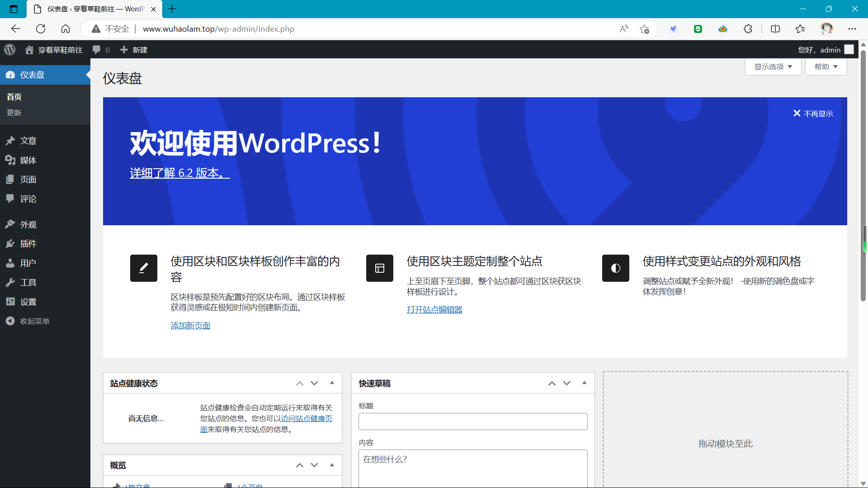868x488 pixels.
Task: Add this page to favorites
Action: tap(644, 29)
